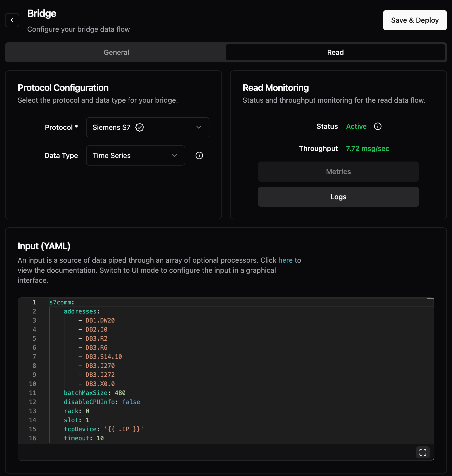Open the documentation 'here' link
The image size is (452, 476).
pos(285,260)
